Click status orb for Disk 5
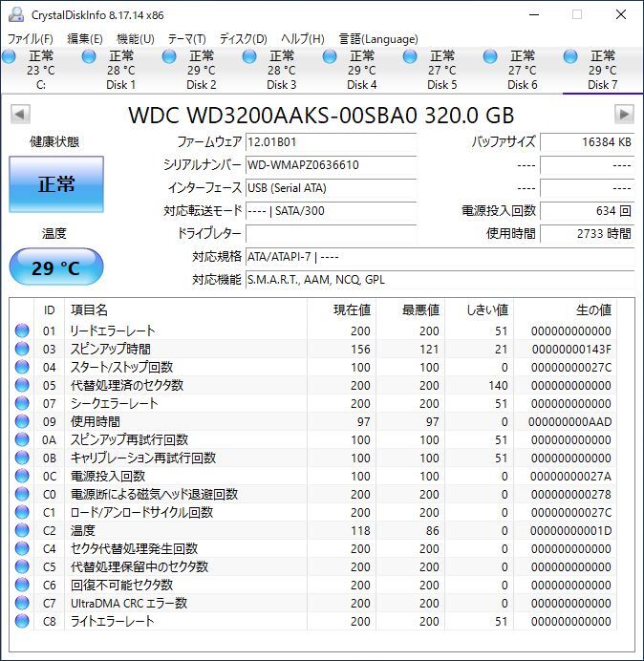Viewport: 644px width, 661px height. [x=410, y=56]
